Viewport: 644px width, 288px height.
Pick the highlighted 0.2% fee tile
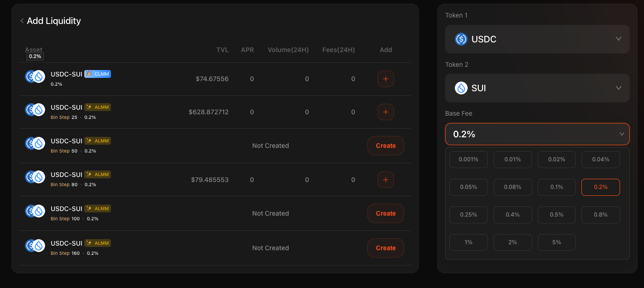600,187
